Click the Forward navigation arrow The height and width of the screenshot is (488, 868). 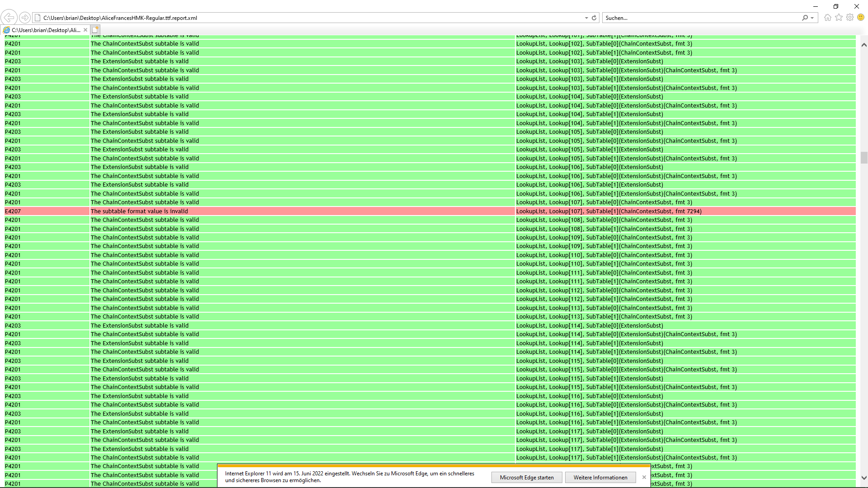click(x=25, y=17)
